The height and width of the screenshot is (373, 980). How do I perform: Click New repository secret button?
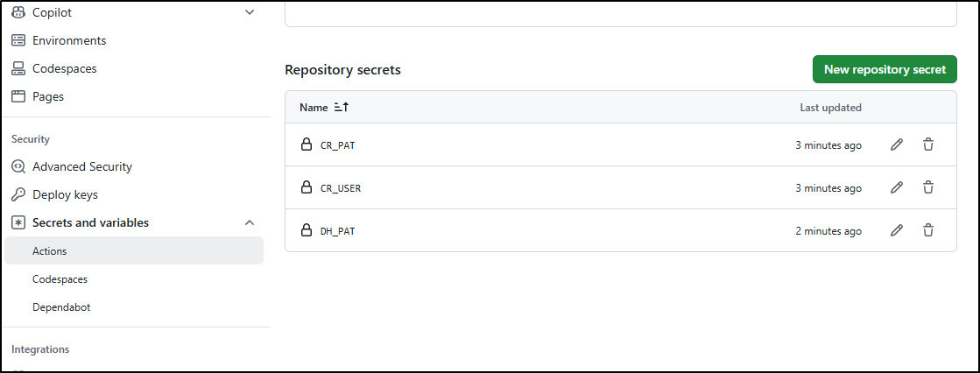(x=885, y=69)
